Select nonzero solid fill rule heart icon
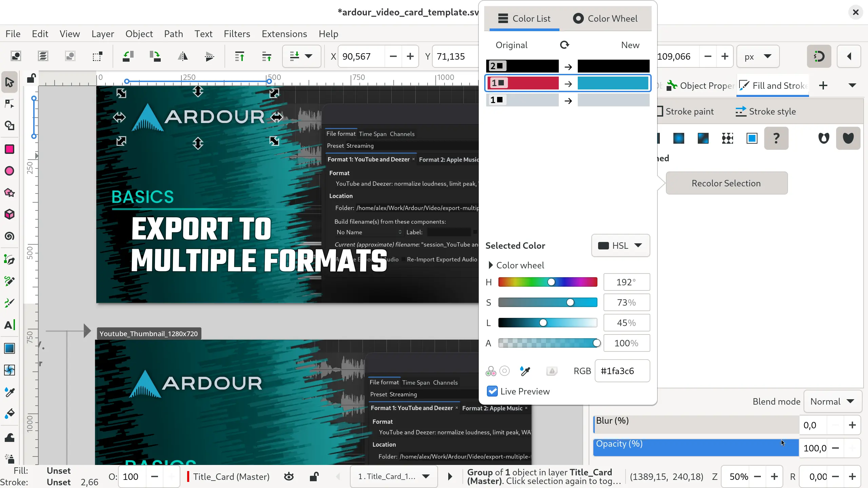The image size is (868, 488). point(848,138)
